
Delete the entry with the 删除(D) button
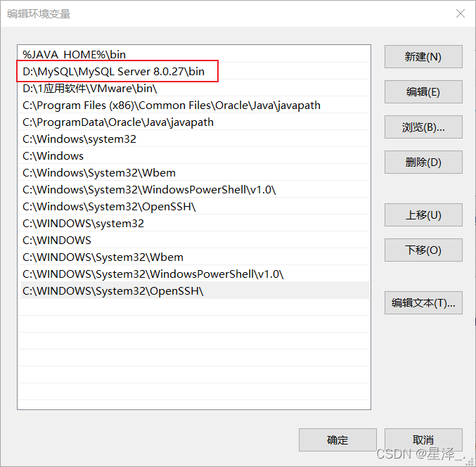[x=423, y=162]
